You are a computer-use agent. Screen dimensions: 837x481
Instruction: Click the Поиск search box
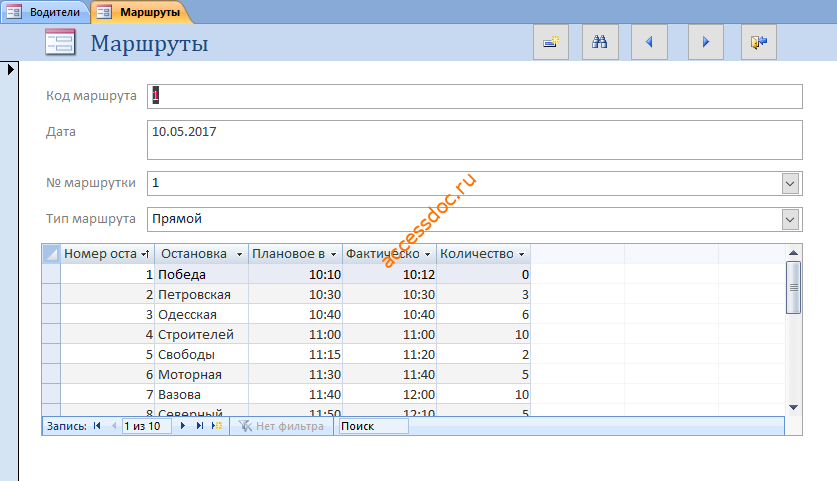coord(373,426)
